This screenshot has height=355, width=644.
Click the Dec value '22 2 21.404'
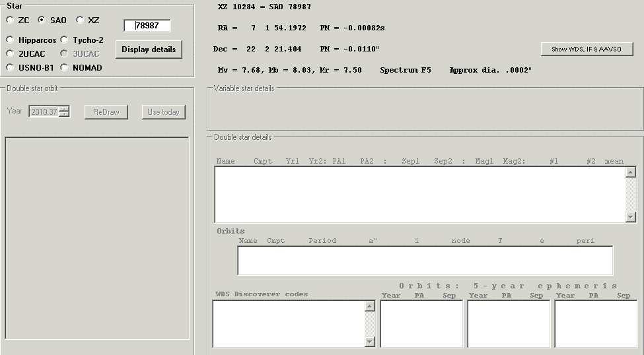274,49
